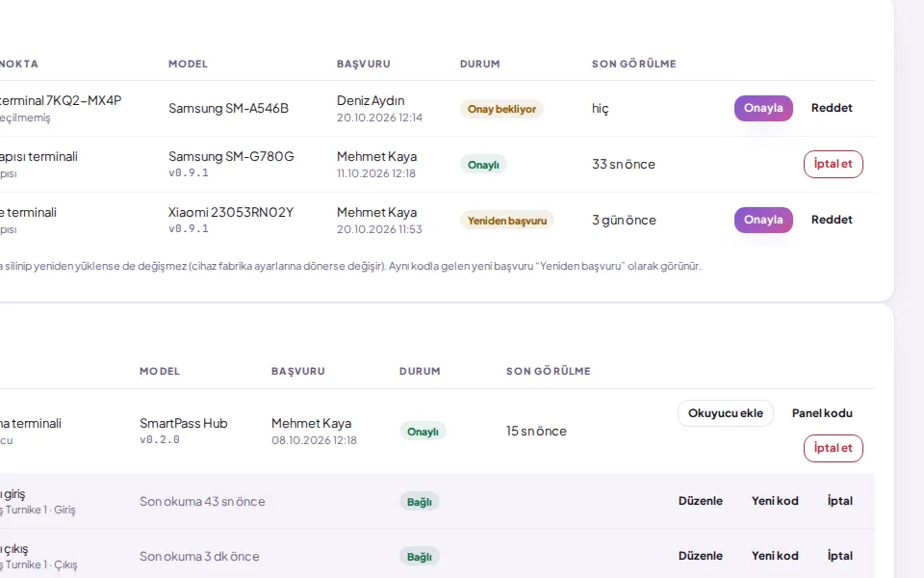The height and width of the screenshot is (578, 924).
Task: Click 'Mehmet Kaya' in Samsung SM-G780G row
Action: click(376, 156)
